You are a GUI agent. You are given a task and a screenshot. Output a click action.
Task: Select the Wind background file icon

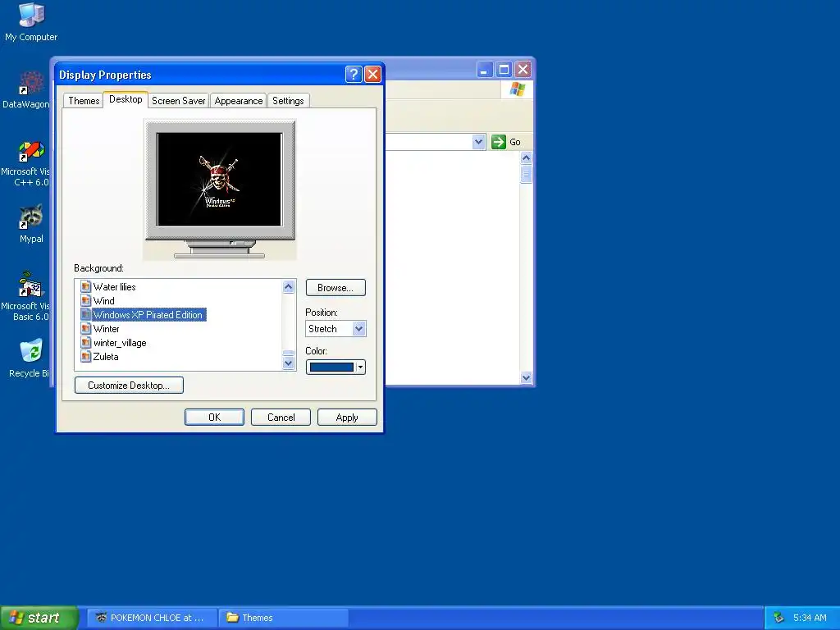click(85, 300)
